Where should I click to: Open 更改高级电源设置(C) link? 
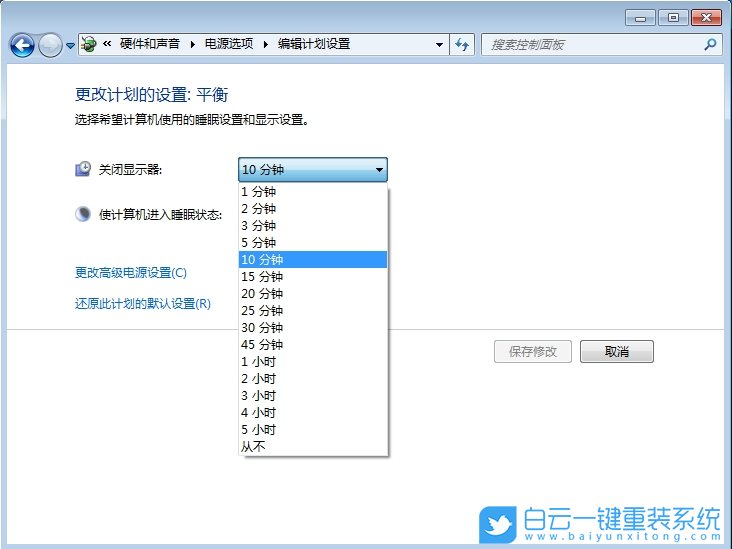(131, 273)
